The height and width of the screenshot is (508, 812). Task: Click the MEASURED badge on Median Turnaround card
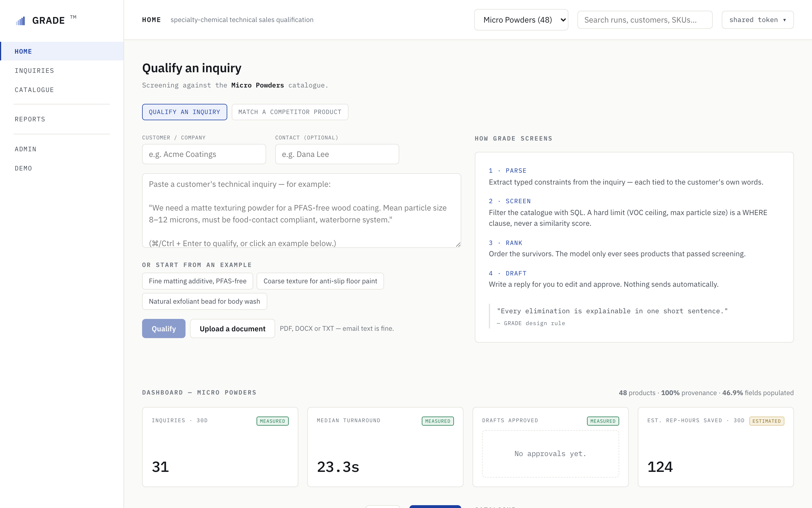pyautogui.click(x=438, y=421)
